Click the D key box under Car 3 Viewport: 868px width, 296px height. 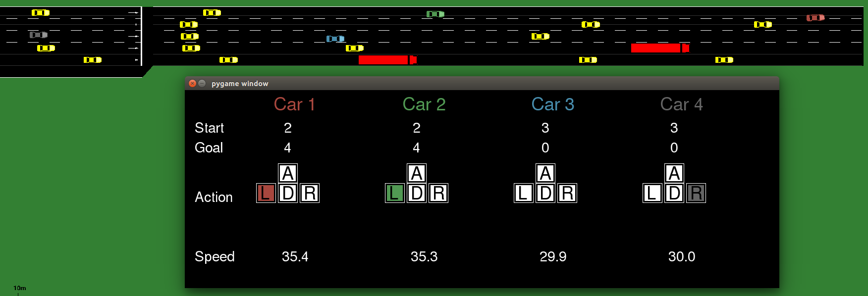pyautogui.click(x=545, y=193)
